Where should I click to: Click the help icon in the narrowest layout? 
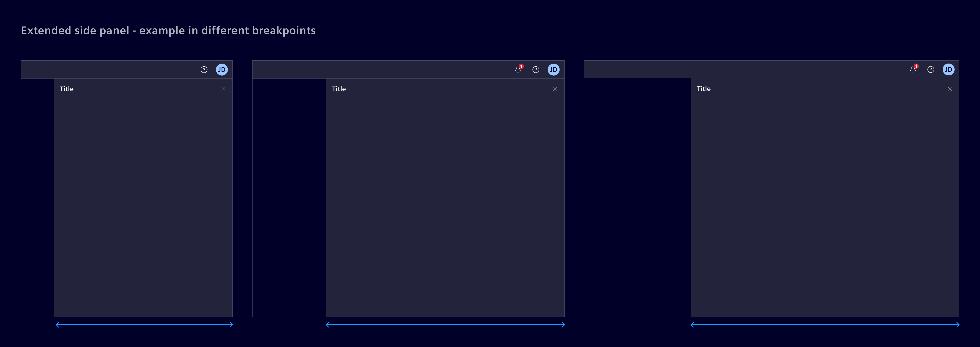tap(204, 69)
